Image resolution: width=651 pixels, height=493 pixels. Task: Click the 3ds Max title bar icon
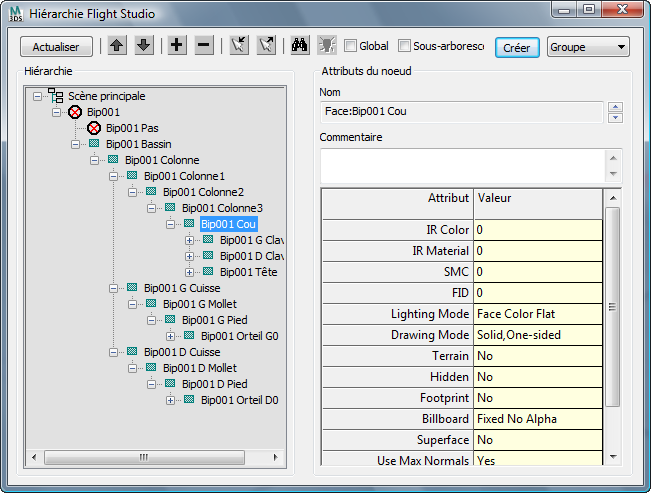click(x=16, y=14)
